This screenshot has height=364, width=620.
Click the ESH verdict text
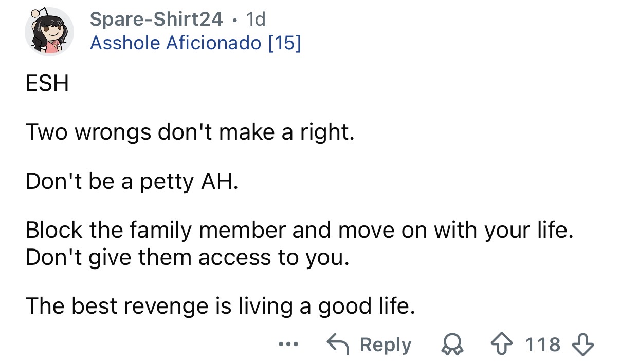pyautogui.click(x=47, y=84)
